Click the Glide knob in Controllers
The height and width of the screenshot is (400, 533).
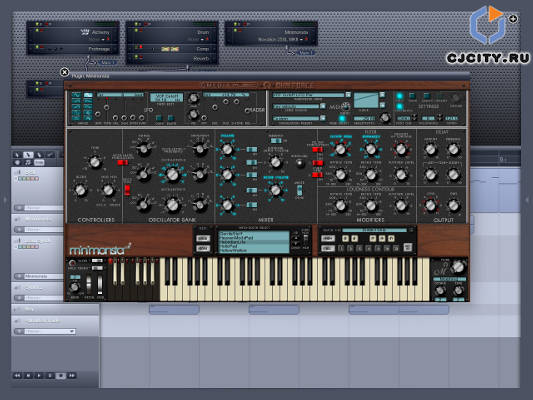click(x=80, y=190)
